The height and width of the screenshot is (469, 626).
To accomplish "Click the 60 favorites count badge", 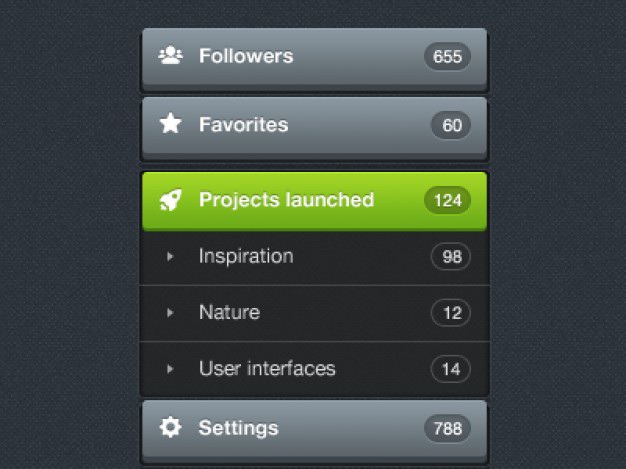I will coord(451,125).
